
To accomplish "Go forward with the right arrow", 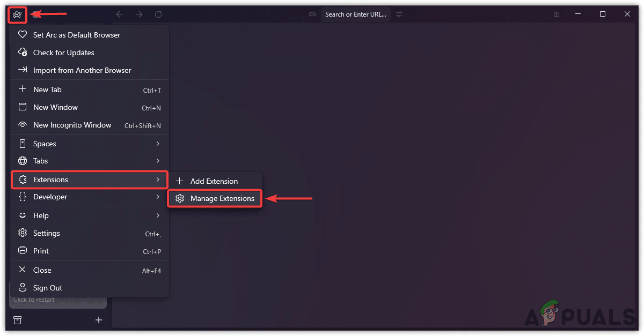I will coord(139,14).
